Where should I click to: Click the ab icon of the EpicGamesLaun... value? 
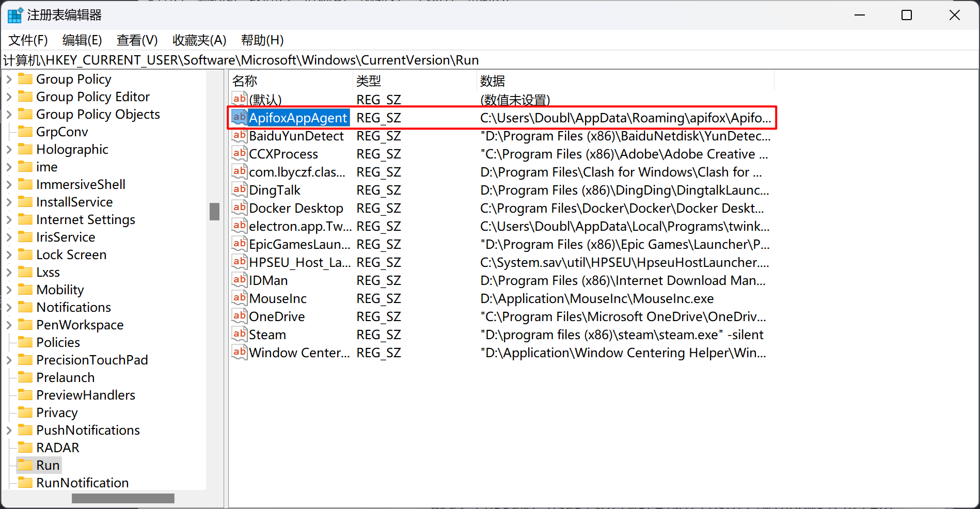click(x=239, y=244)
